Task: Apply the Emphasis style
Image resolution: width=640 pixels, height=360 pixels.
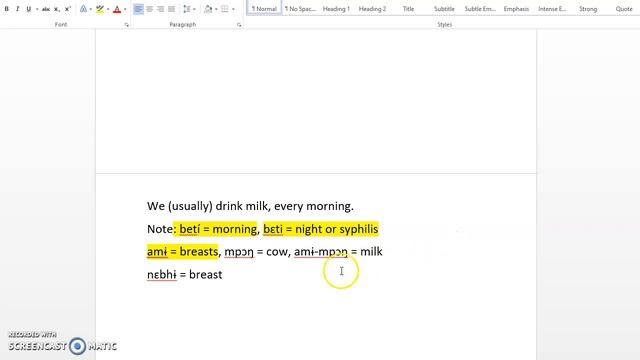Action: coord(516,9)
